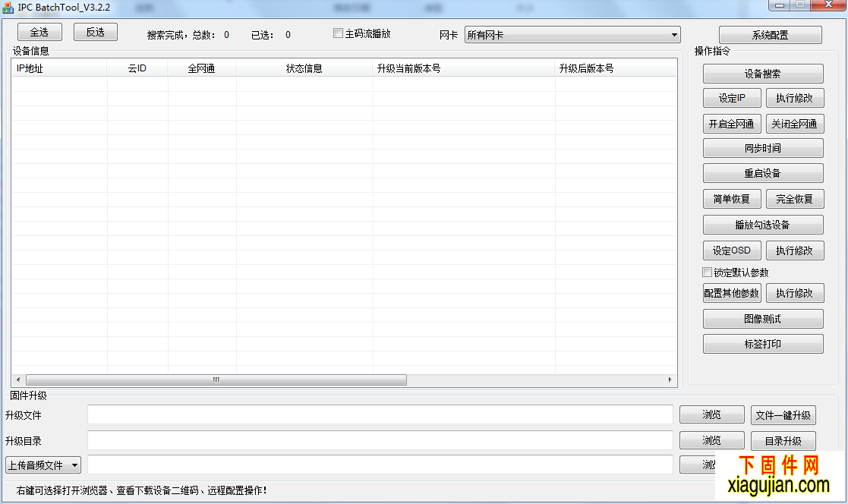The width and height of the screenshot is (848, 504).
Task: Click the scrollbar right arrow
Action: 670,380
